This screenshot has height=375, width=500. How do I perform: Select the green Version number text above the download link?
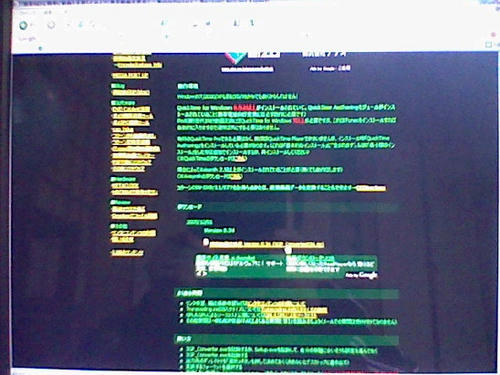click(x=219, y=231)
